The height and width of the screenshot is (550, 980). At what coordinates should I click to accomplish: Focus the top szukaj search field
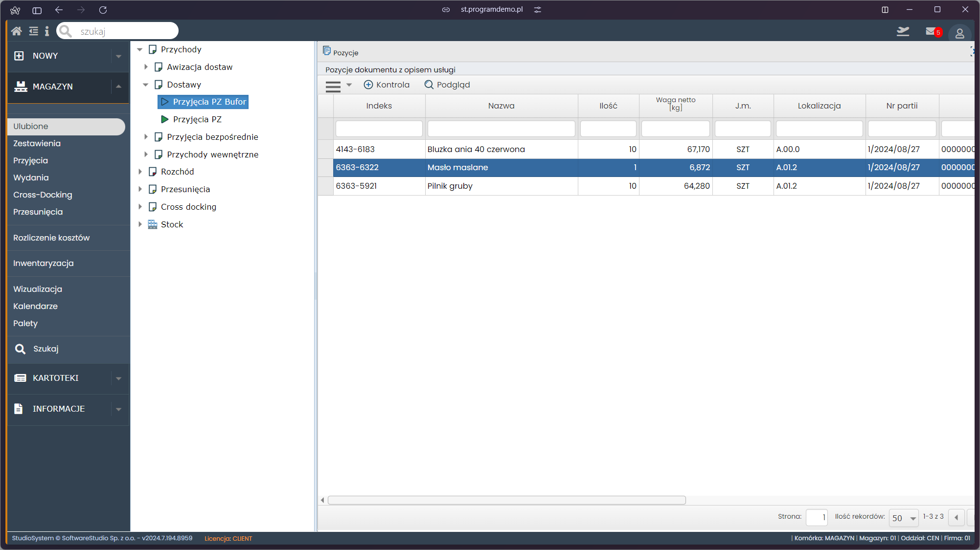117,31
